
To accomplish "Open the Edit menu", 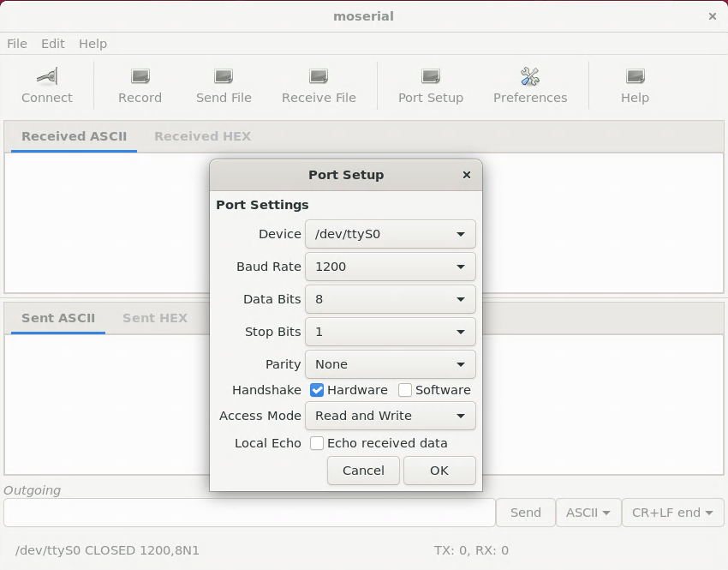I will [x=53, y=44].
